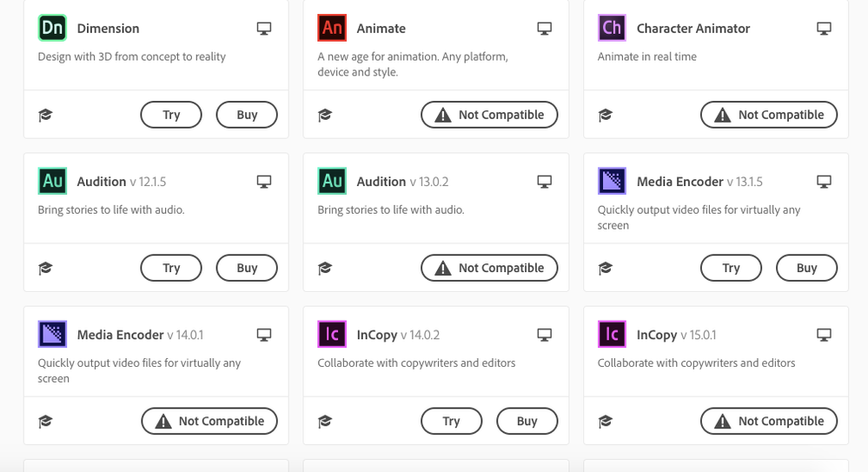Open tutorials graduation cap for Audition v 12.1.5
Screen dimensions: 868x472
(45, 269)
